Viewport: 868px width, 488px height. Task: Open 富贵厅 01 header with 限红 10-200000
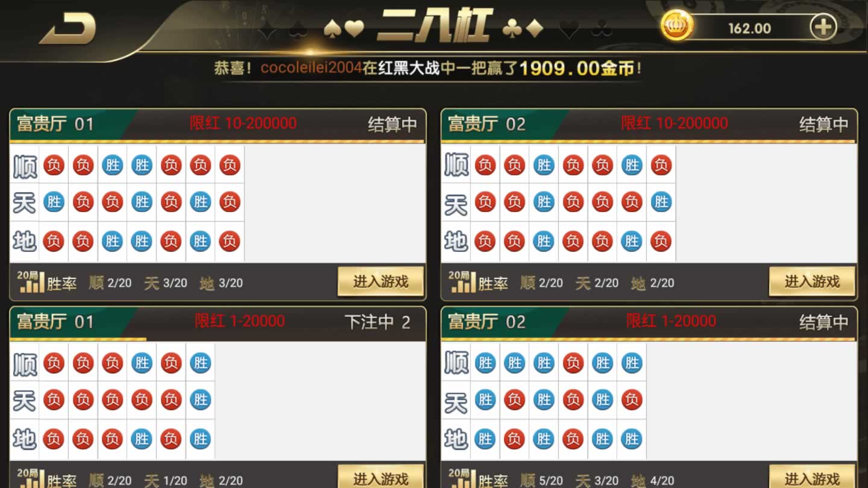[x=218, y=125]
